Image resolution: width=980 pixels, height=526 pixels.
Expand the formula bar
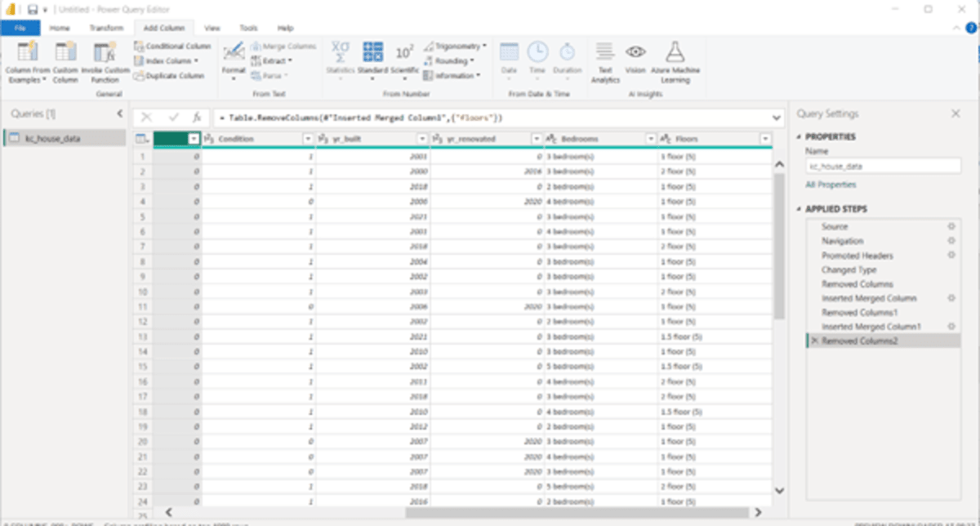tap(777, 118)
